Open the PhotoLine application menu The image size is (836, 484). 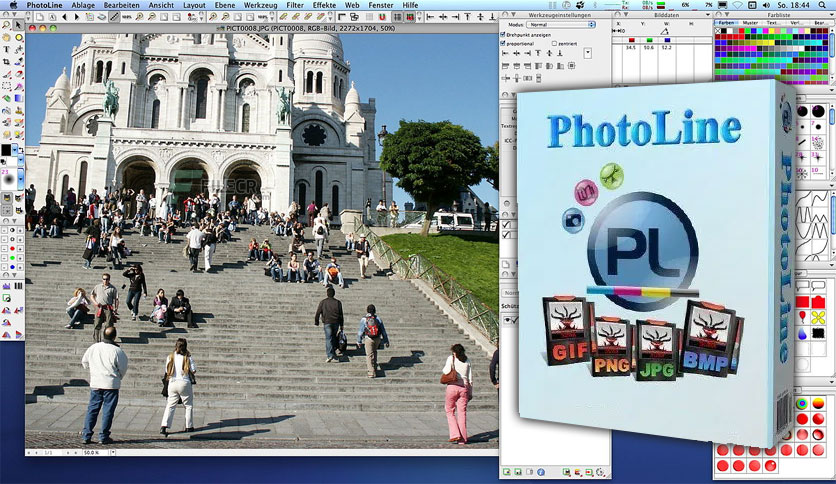point(44,5)
